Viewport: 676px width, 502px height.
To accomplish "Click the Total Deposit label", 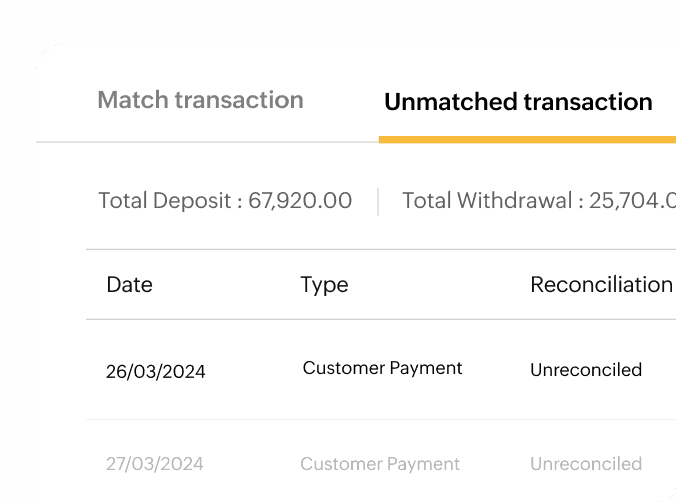I will tap(166, 200).
